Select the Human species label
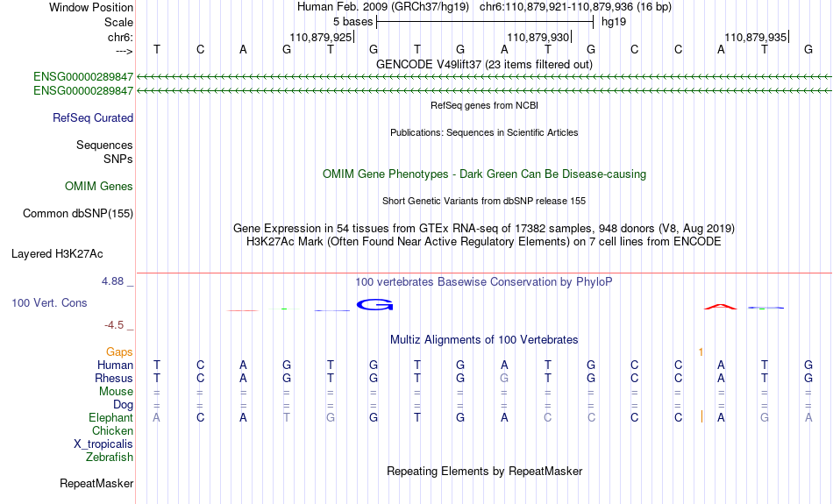This screenshot has height=504, width=833. click(x=115, y=366)
